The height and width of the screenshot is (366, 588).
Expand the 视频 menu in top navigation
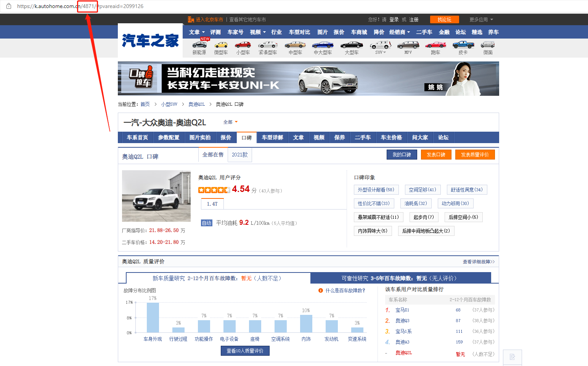tap(258, 32)
